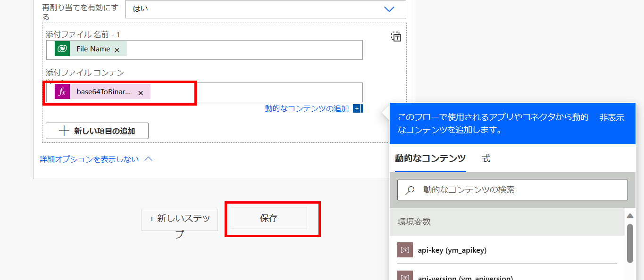Click the icon beside api-key (ym_apikey)
The height and width of the screenshot is (280, 644).
pyautogui.click(x=405, y=250)
